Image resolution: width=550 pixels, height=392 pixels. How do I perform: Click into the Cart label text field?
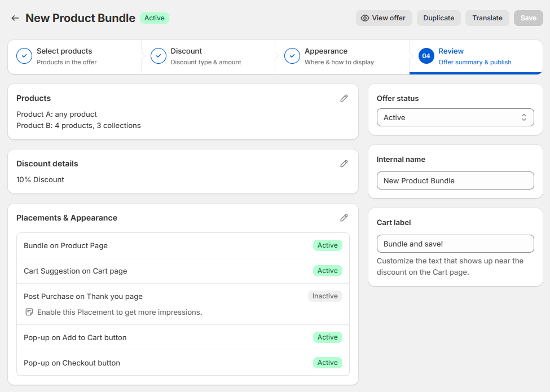pos(455,244)
